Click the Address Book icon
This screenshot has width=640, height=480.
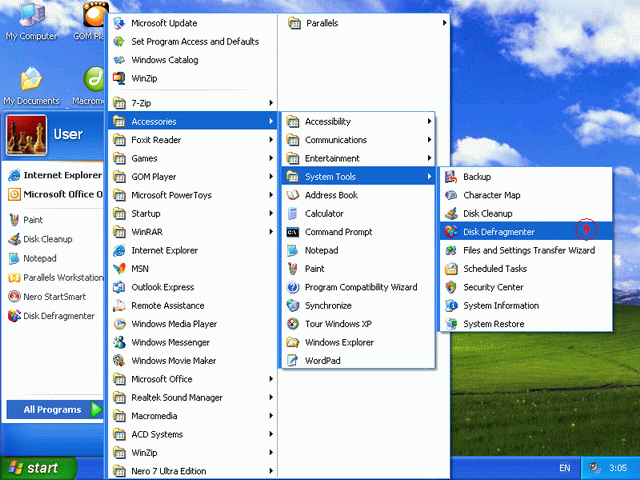click(x=292, y=195)
